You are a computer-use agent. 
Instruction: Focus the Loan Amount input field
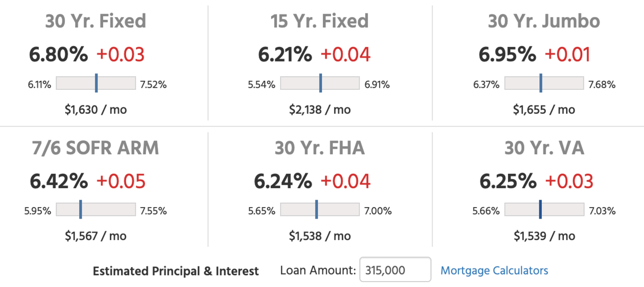(x=395, y=270)
